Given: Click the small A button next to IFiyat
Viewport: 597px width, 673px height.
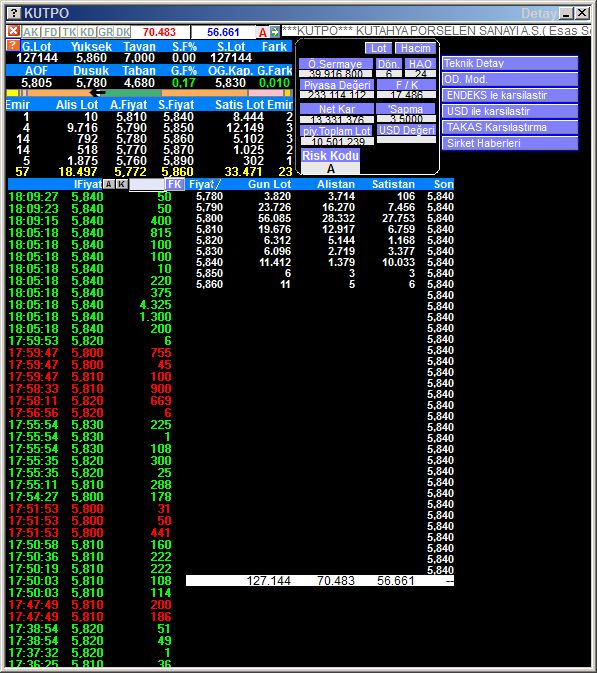Looking at the screenshot, I should click(x=109, y=184).
